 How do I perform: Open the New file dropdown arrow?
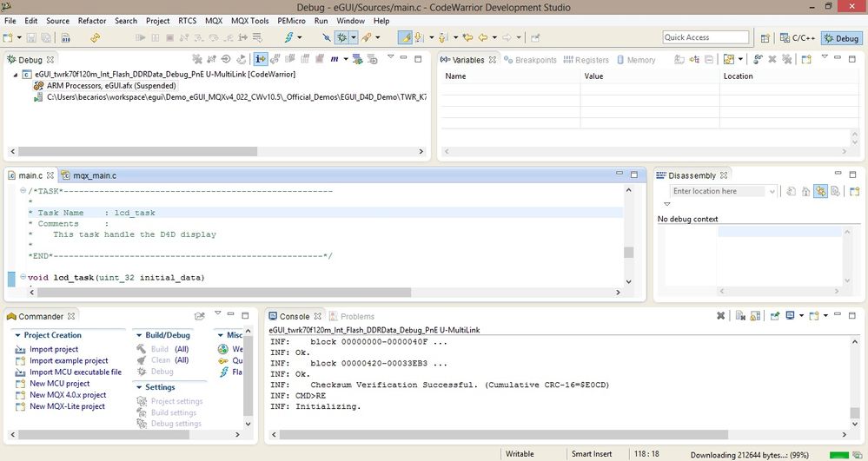19,37
